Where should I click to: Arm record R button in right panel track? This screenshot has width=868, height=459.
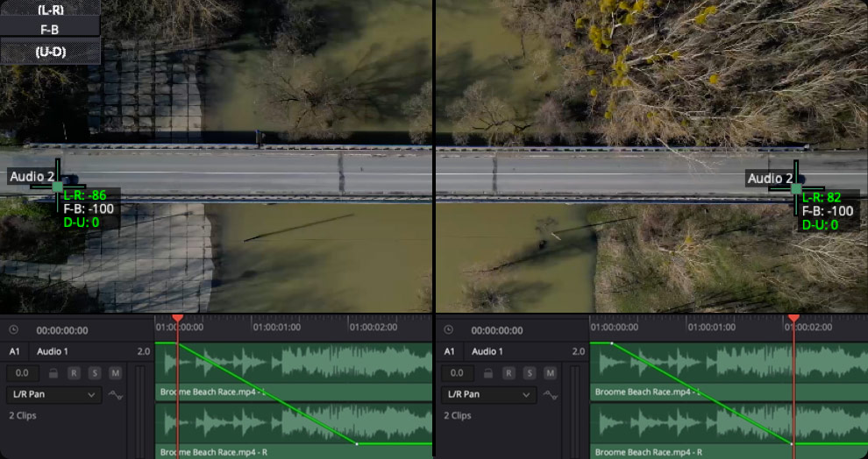[510, 373]
